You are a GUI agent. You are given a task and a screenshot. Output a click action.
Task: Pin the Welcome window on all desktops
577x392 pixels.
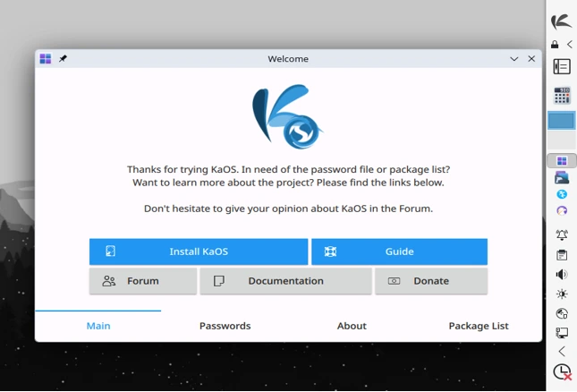click(x=63, y=58)
